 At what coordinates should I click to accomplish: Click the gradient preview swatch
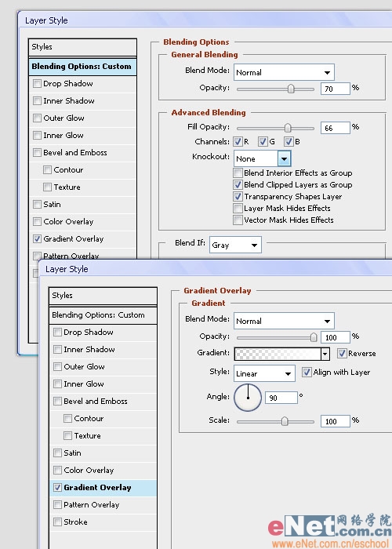coord(278,354)
